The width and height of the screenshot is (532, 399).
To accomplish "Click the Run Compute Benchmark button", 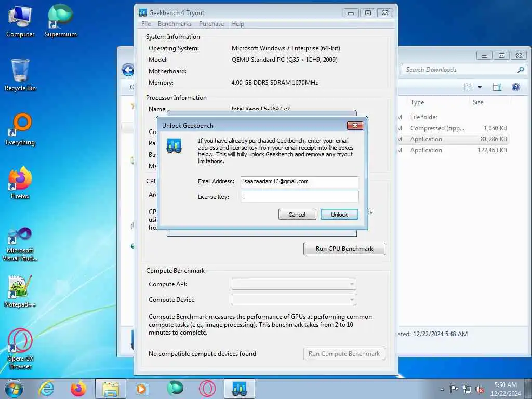I will [344, 353].
